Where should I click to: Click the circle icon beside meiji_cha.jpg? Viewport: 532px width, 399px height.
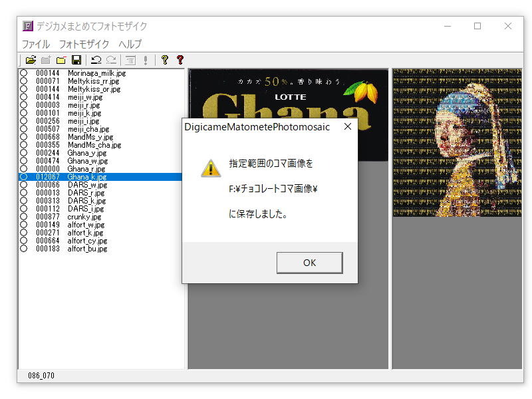(x=24, y=129)
